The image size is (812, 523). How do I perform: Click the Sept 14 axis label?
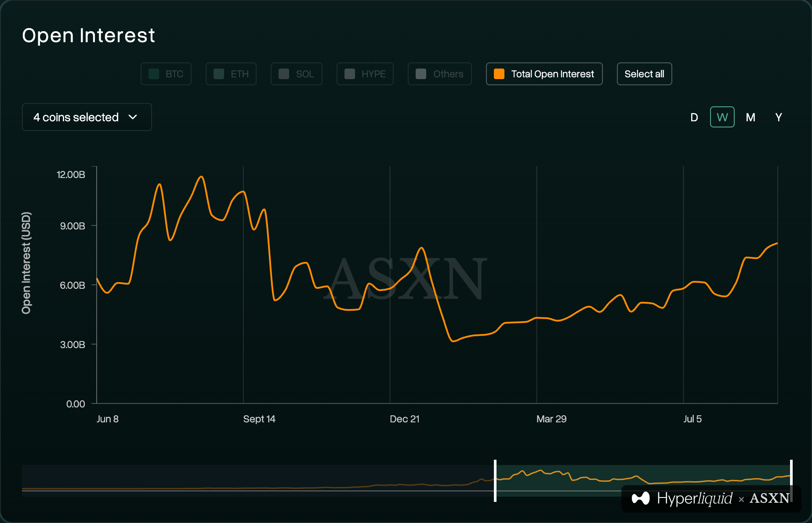pos(259,419)
